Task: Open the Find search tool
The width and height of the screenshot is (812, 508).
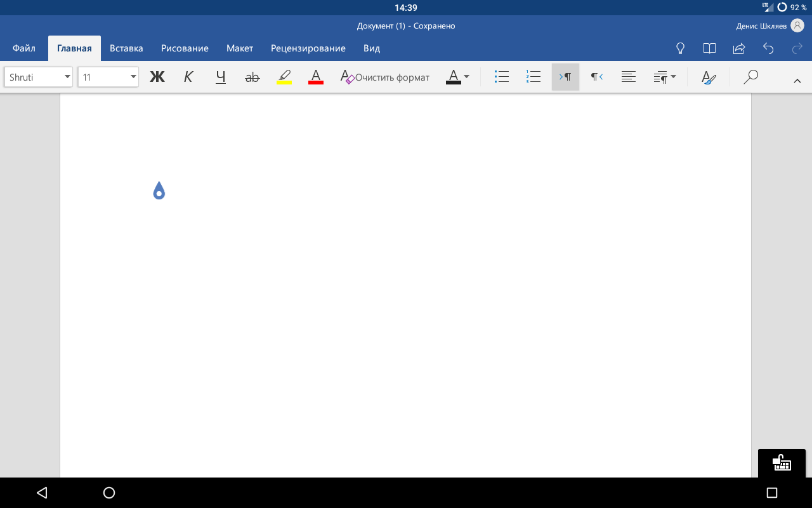Action: [751, 77]
